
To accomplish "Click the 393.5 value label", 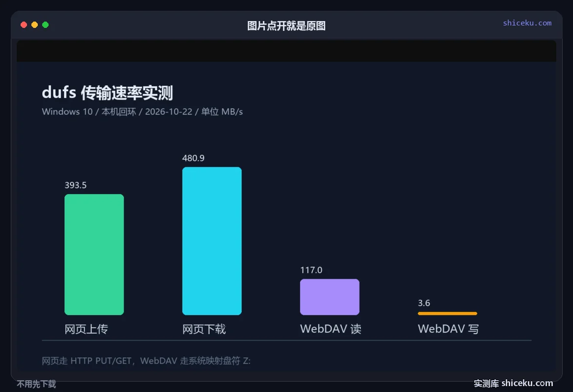I will pyautogui.click(x=76, y=185).
